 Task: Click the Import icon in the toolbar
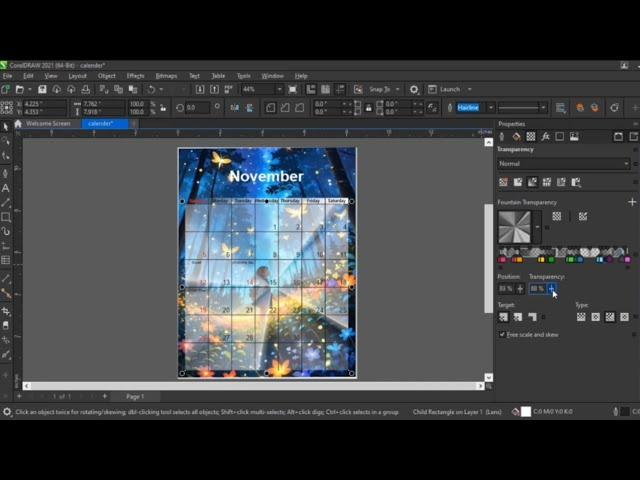click(x=200, y=89)
